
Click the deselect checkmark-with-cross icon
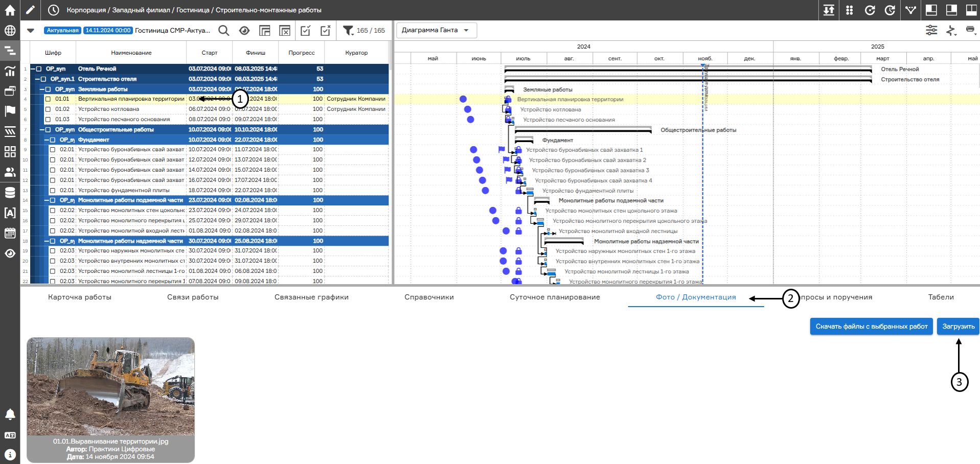[326, 31]
